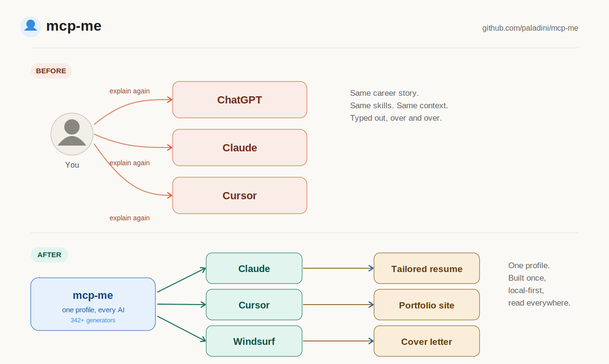
Task: Click the "one profile, every AI" subtitle
Action: pyautogui.click(x=93, y=310)
